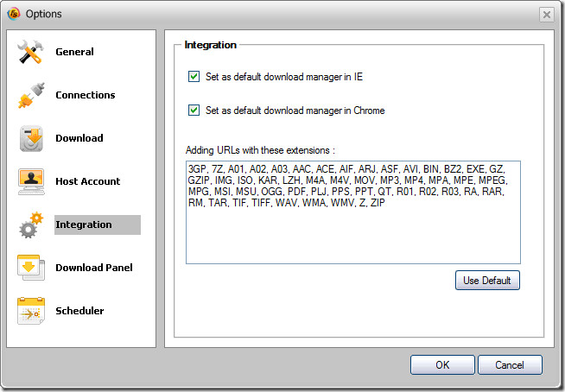Click the General wrench and hammer icon
Viewport: 565px width, 392px height.
[30, 52]
